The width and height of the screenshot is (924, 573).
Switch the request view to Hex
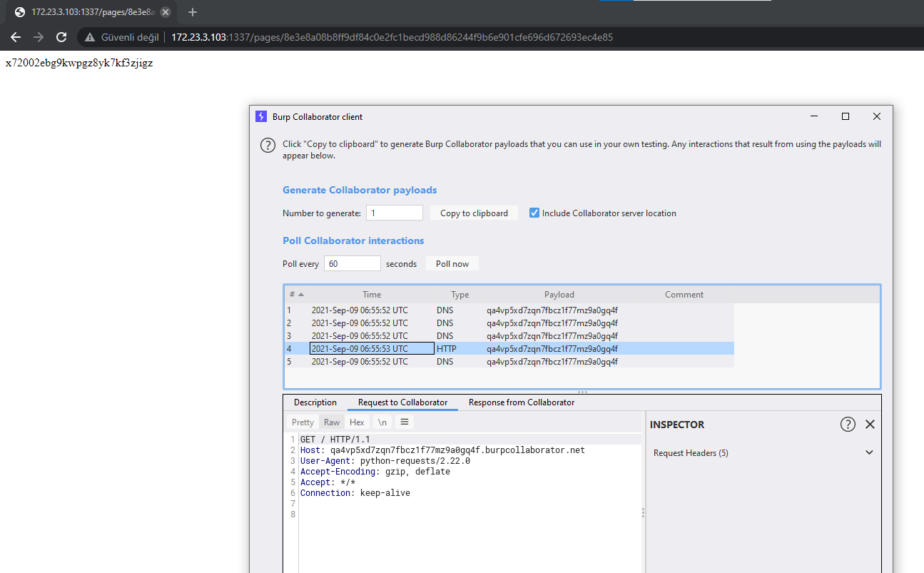(357, 422)
